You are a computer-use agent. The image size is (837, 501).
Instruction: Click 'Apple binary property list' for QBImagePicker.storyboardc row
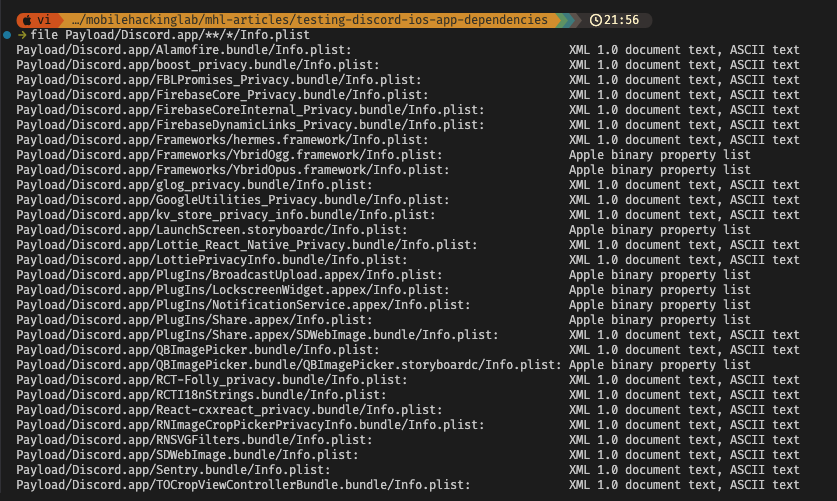[x=659, y=365]
